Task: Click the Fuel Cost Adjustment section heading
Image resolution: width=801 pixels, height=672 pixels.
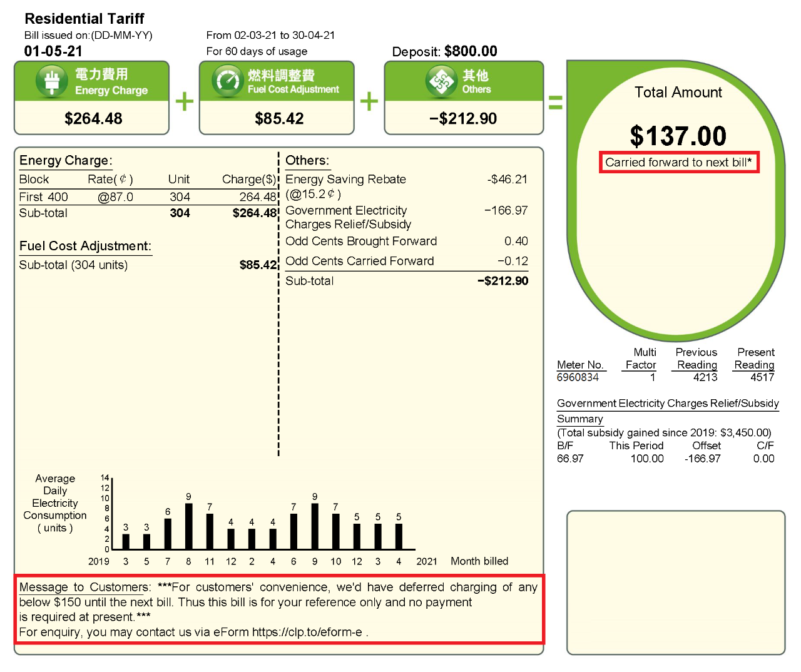Action: pyautogui.click(x=85, y=246)
